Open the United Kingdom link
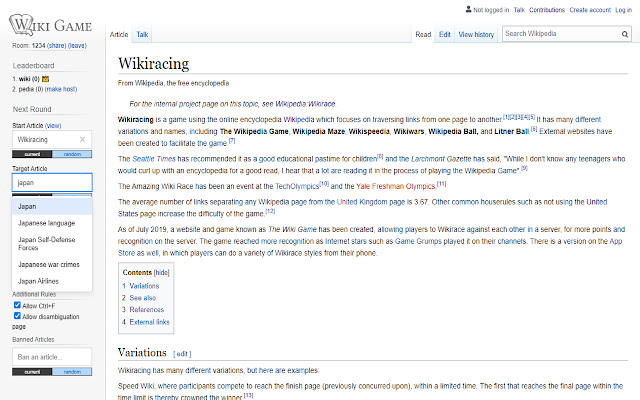Image resolution: width=640 pixels, height=400 pixels. (x=362, y=202)
